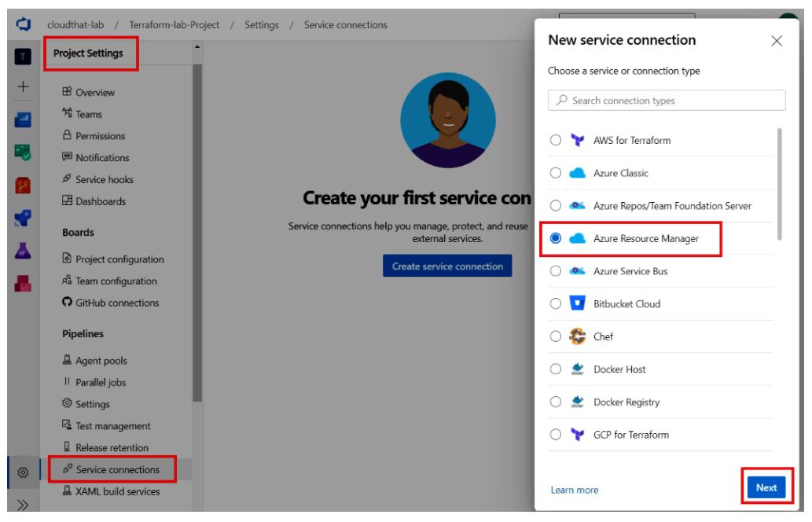Open Boards icon in left rail
The width and height of the screenshot is (812, 522).
coord(23,153)
